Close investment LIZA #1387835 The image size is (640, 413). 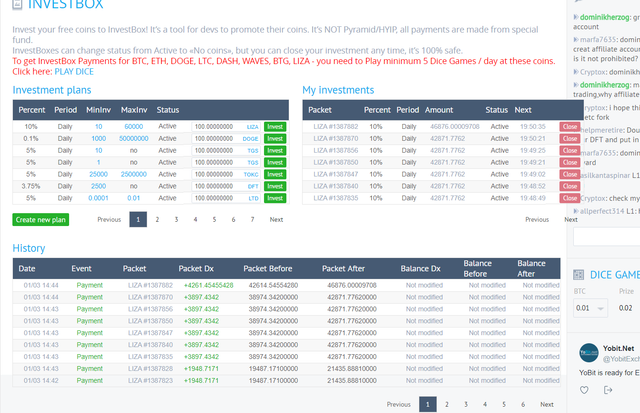coord(569,198)
